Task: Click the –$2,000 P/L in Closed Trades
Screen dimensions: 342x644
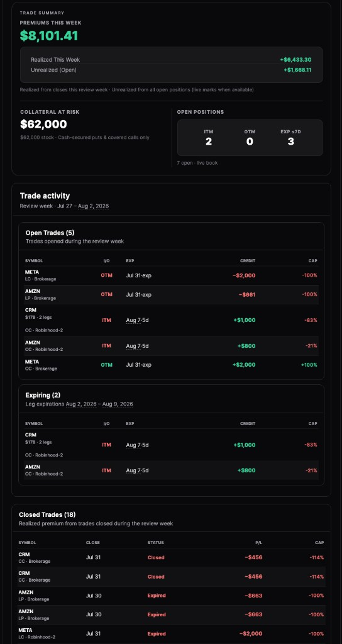Action: (x=250, y=634)
